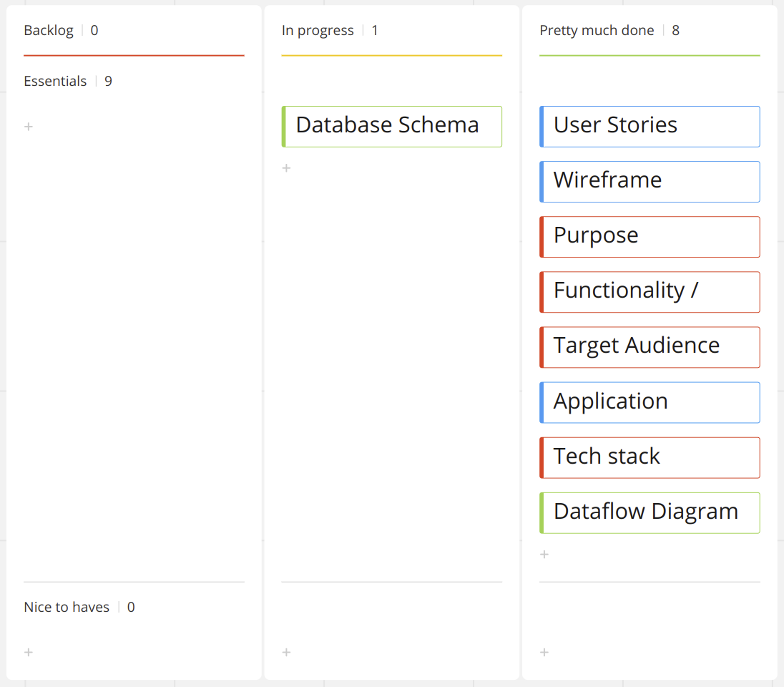784x687 pixels.
Task: Click the Nice to haves swimlane label
Action: pos(67,607)
